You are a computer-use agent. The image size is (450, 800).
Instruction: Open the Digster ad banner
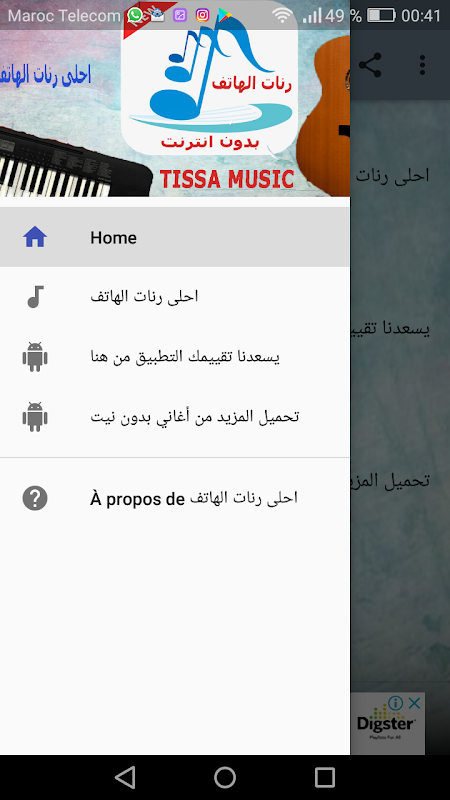pos(387,723)
